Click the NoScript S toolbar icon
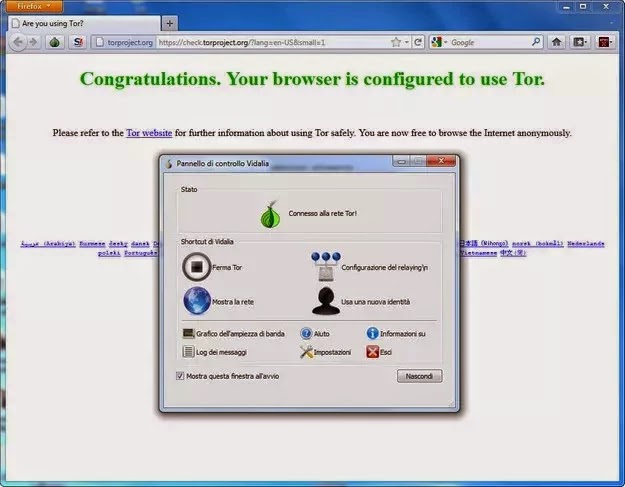 (78, 42)
